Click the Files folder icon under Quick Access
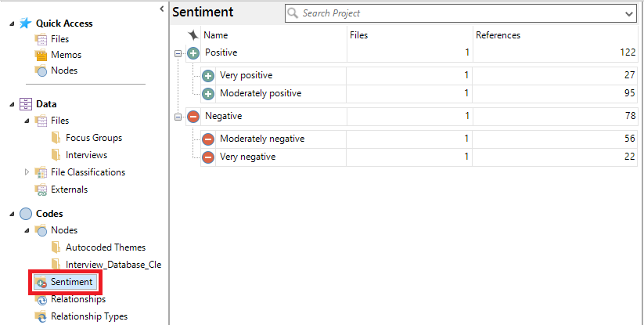The width and height of the screenshot is (644, 325). click(41, 39)
